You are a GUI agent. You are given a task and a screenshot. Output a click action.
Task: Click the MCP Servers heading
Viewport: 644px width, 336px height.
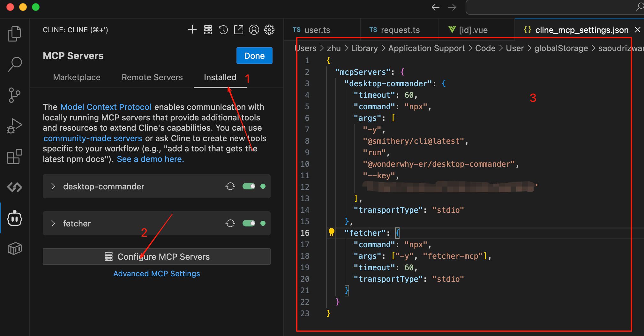click(73, 56)
